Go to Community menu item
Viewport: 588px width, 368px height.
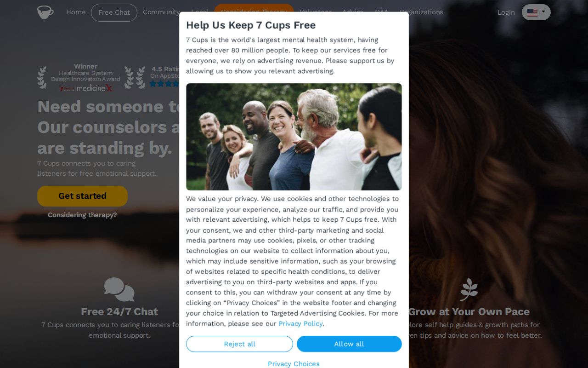(161, 12)
